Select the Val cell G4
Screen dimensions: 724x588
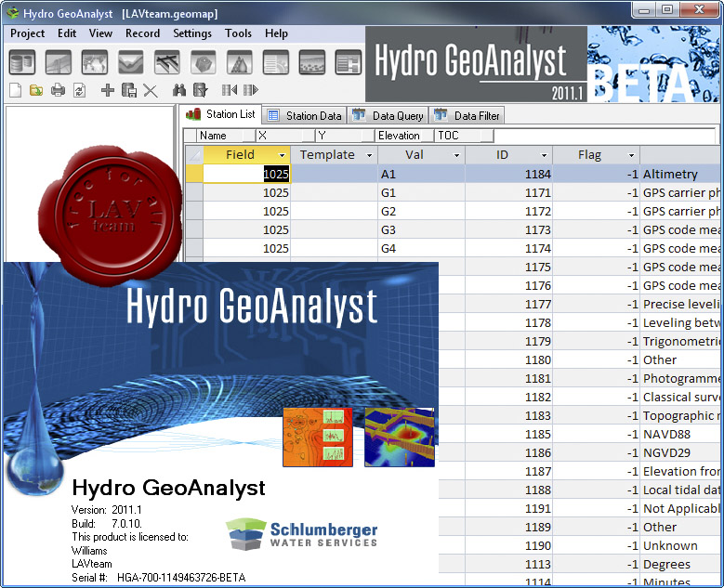[x=422, y=248]
